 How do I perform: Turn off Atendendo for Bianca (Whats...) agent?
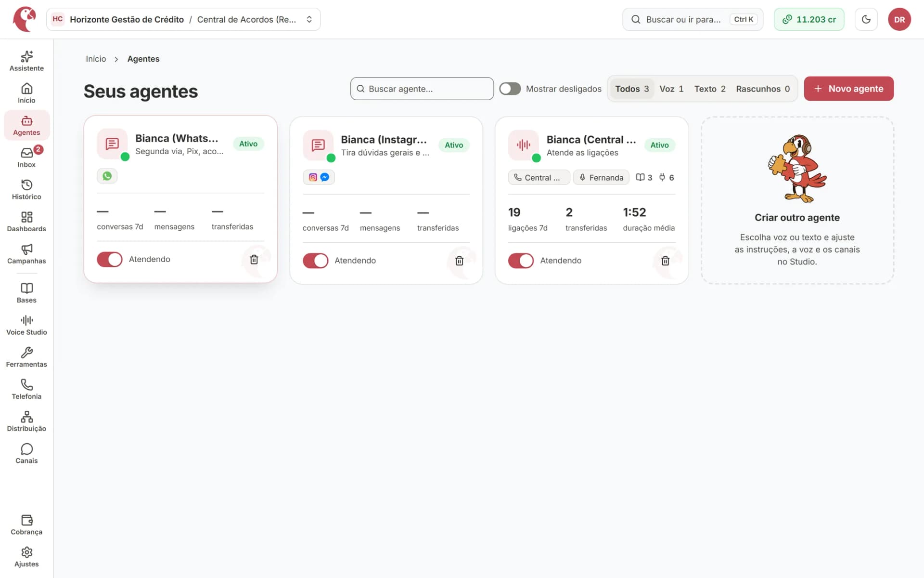click(110, 259)
